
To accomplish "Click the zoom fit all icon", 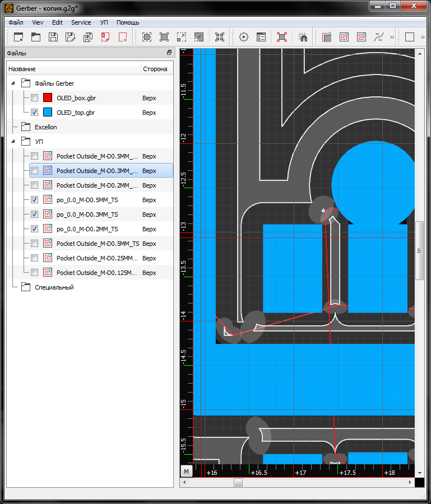I will [x=147, y=37].
